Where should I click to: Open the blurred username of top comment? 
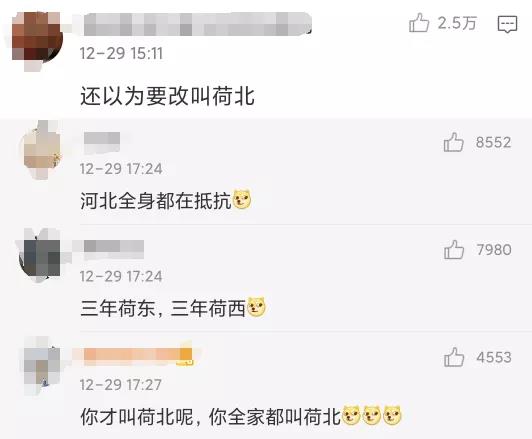pyautogui.click(x=197, y=24)
